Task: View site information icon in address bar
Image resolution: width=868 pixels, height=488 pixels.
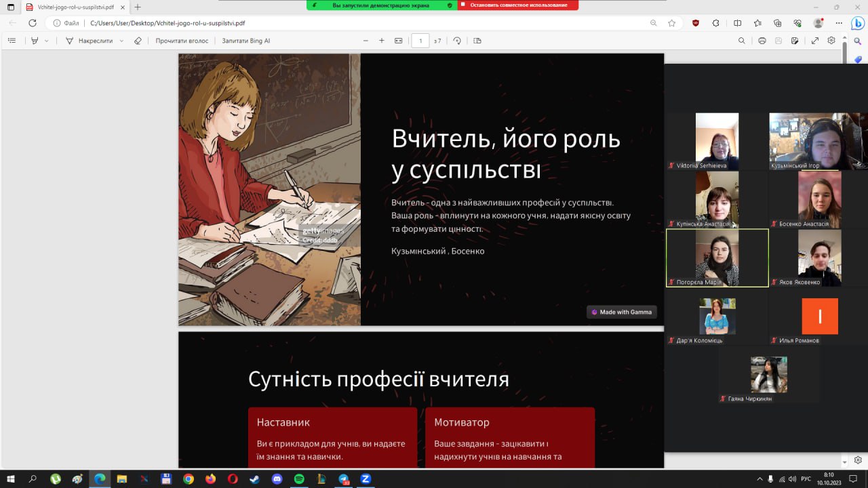Action: click(57, 23)
